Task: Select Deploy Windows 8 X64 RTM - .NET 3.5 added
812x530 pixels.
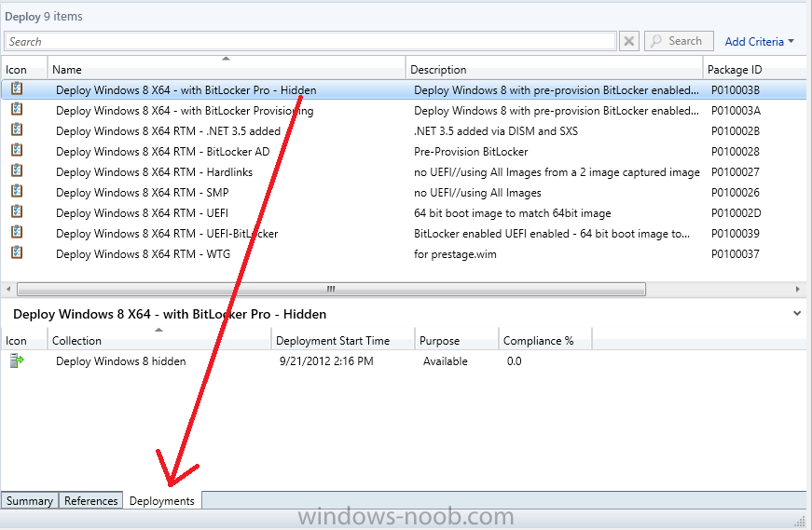Action: point(168,131)
